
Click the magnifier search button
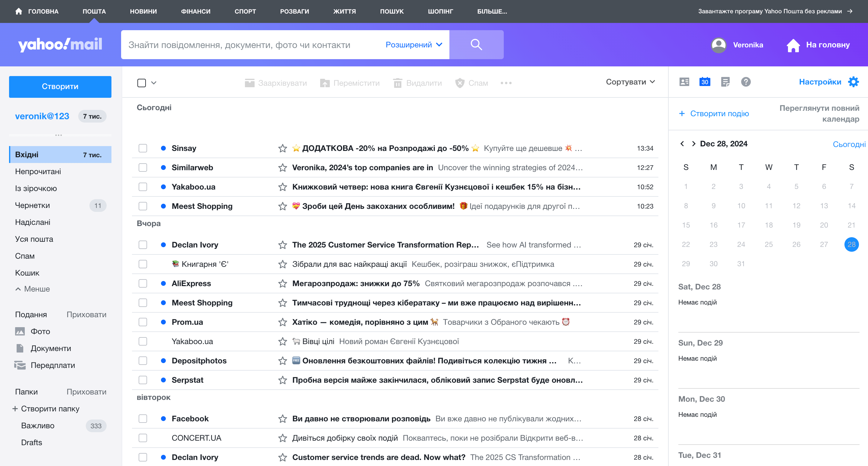pyautogui.click(x=476, y=44)
